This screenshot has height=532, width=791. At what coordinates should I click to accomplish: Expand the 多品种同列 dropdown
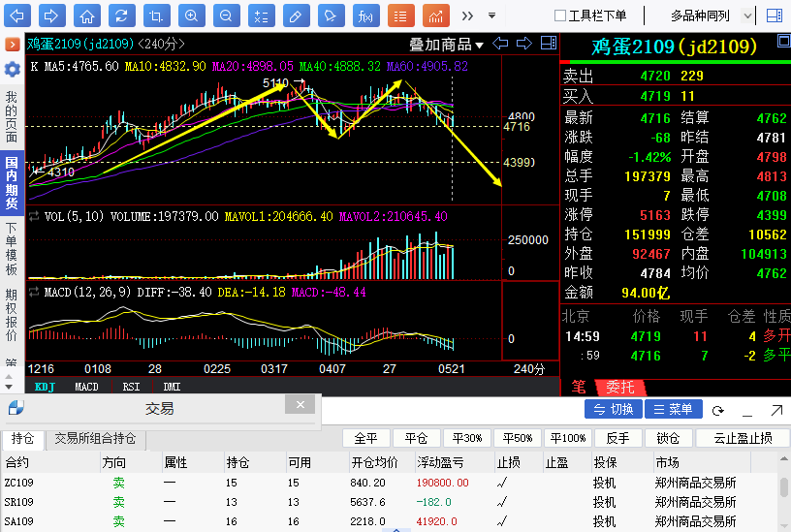click(x=747, y=16)
